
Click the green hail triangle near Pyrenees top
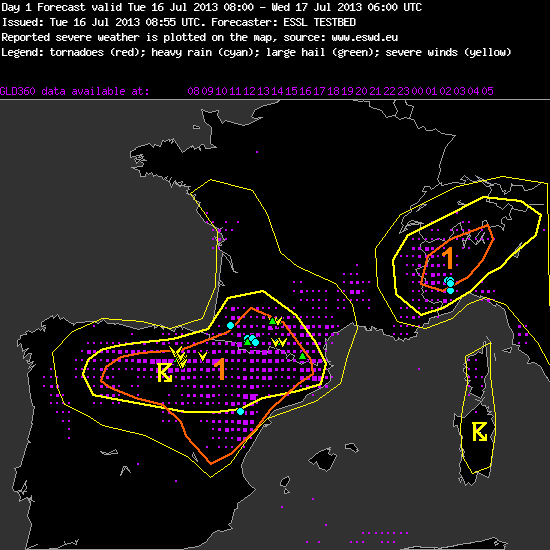[x=272, y=321]
